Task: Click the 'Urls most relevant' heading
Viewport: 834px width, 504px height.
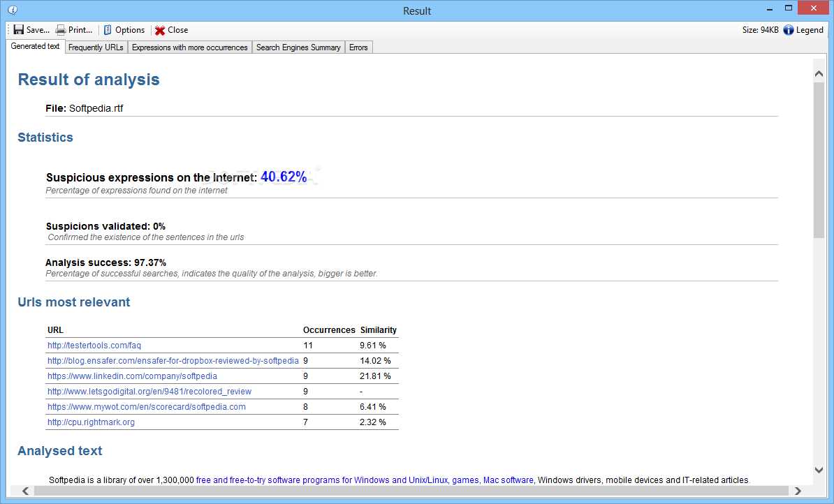Action: pos(74,302)
